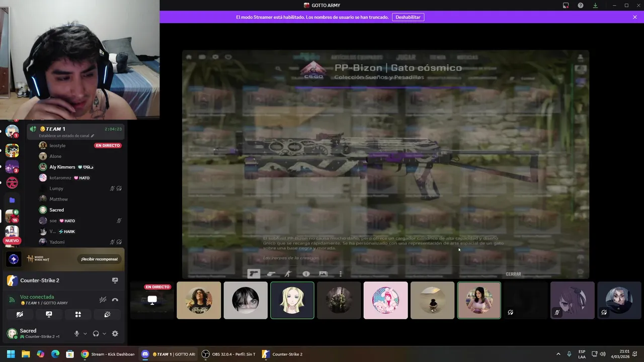Select the EN DIRECTO stream tile

[x=152, y=300]
